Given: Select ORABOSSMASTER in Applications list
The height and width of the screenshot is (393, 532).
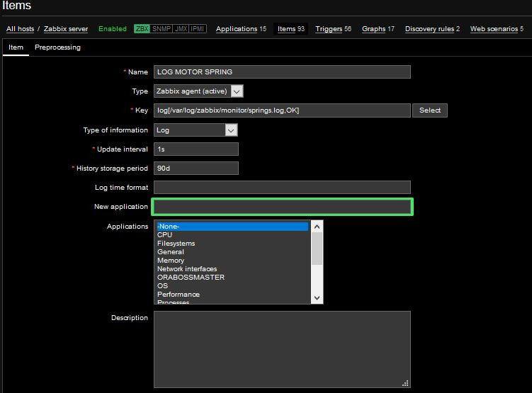Looking at the screenshot, I should (191, 278).
